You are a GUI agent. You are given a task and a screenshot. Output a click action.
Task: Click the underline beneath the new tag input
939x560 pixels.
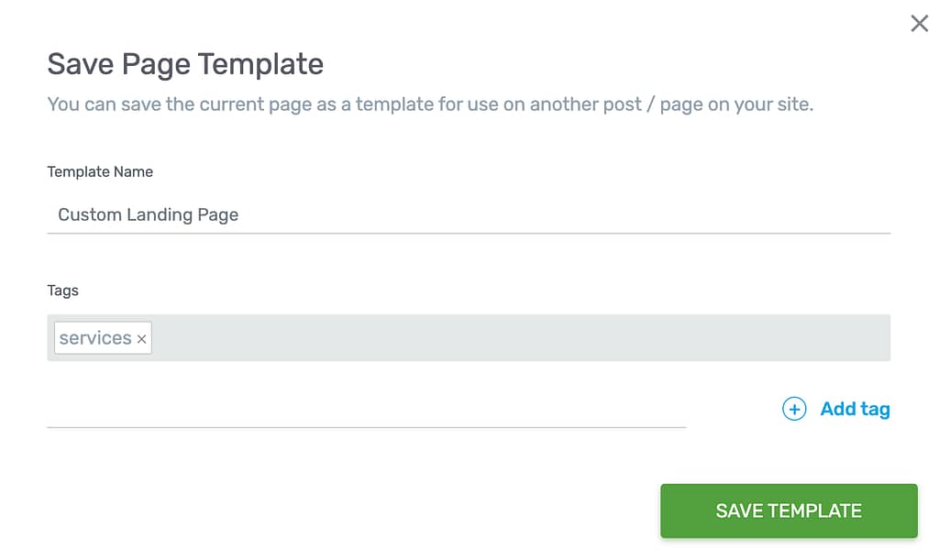click(x=367, y=427)
